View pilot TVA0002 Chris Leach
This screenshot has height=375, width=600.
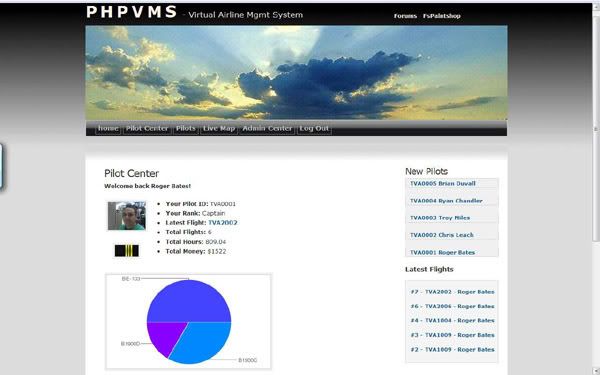point(442,235)
